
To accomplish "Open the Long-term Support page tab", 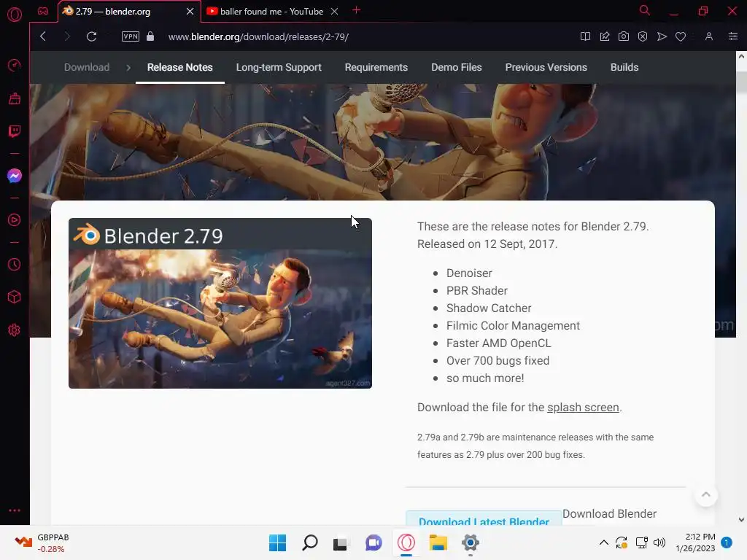I will click(279, 68).
